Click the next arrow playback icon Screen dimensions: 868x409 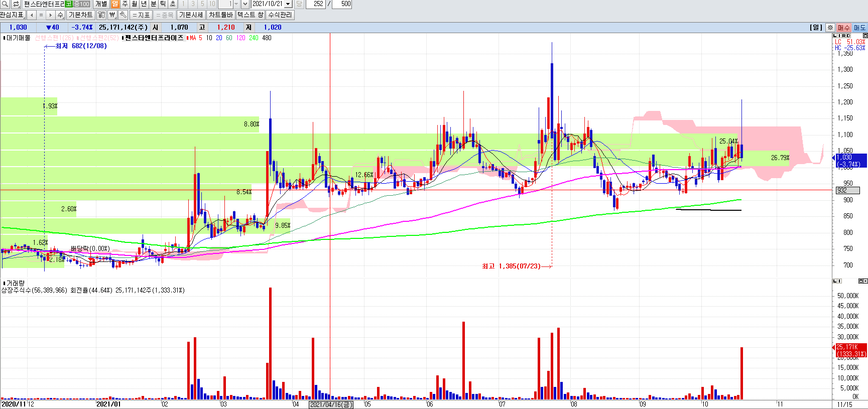pyautogui.click(x=50, y=15)
